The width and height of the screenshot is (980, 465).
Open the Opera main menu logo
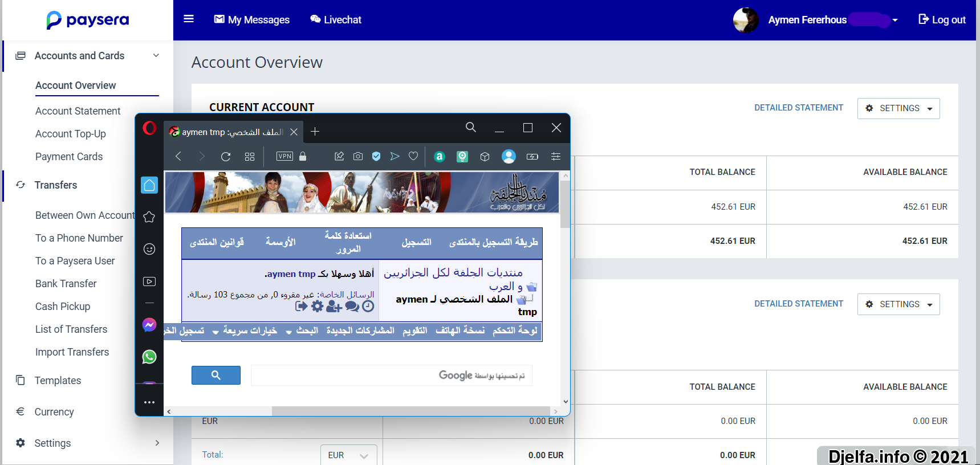coord(149,128)
